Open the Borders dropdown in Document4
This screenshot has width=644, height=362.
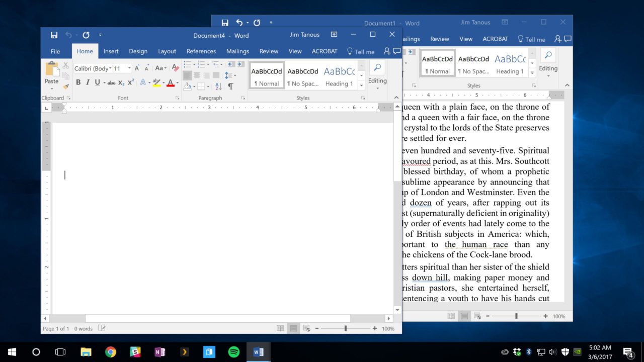[x=208, y=86]
